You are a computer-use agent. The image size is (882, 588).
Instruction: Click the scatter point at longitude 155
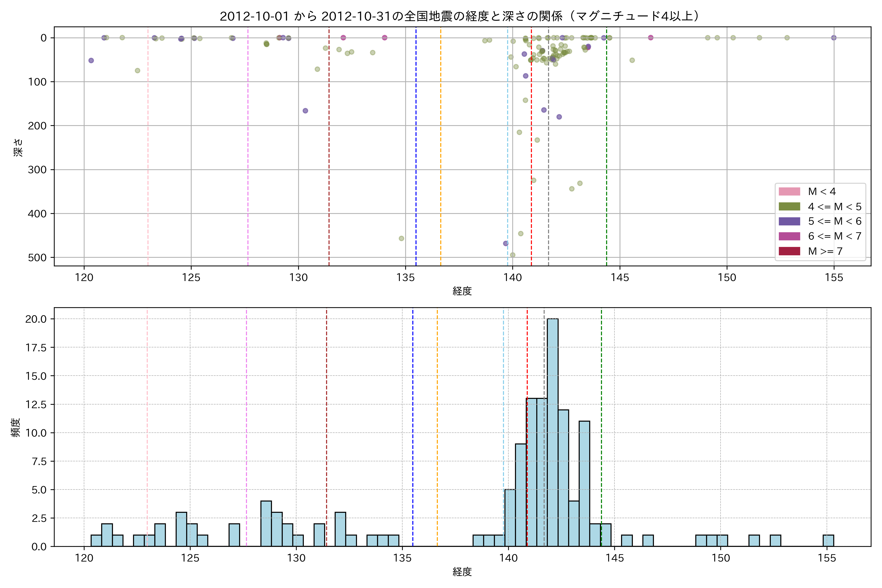[x=834, y=38]
